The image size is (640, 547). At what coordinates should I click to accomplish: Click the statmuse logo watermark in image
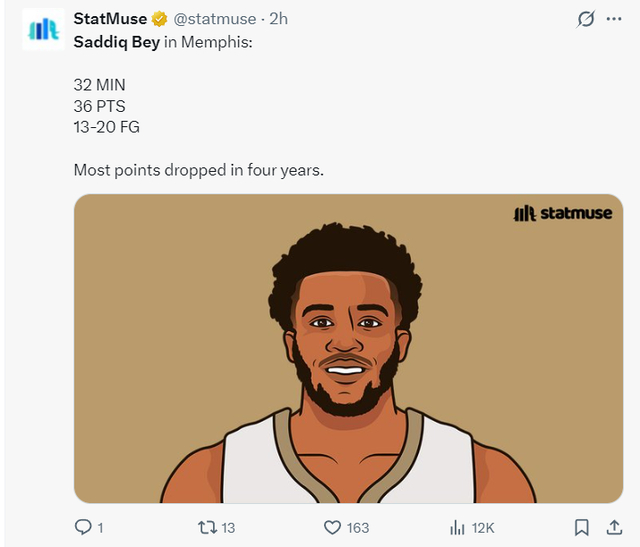click(562, 213)
